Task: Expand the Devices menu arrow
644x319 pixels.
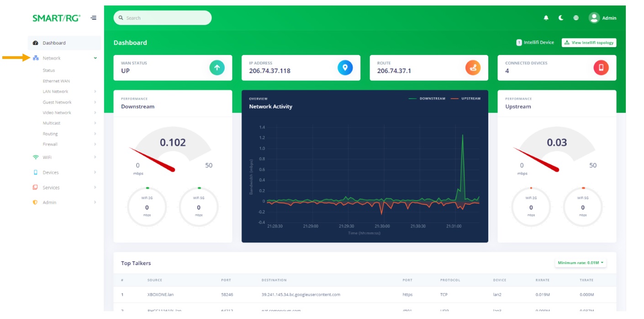Action: [x=95, y=172]
